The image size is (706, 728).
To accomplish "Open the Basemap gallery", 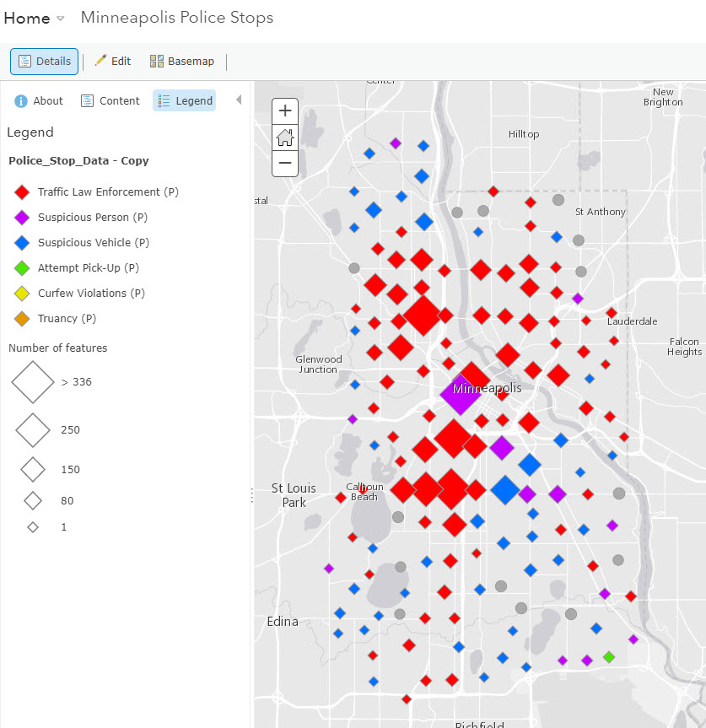I will click(182, 62).
